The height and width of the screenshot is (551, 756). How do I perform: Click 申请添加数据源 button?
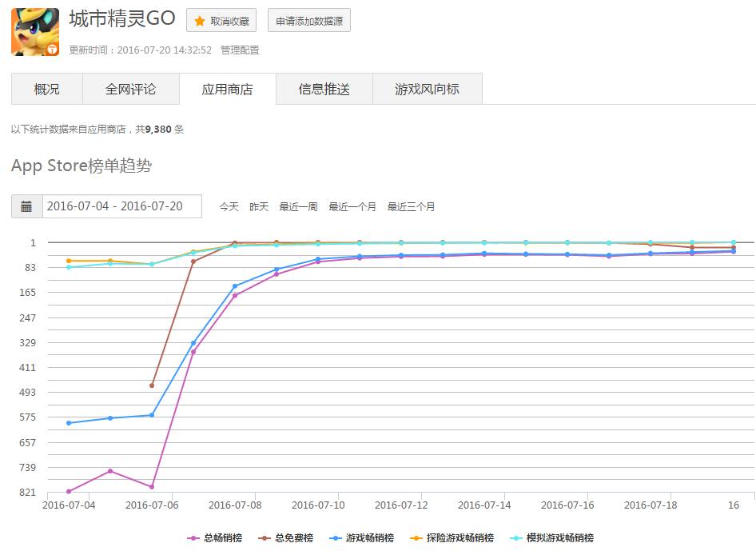point(309,21)
